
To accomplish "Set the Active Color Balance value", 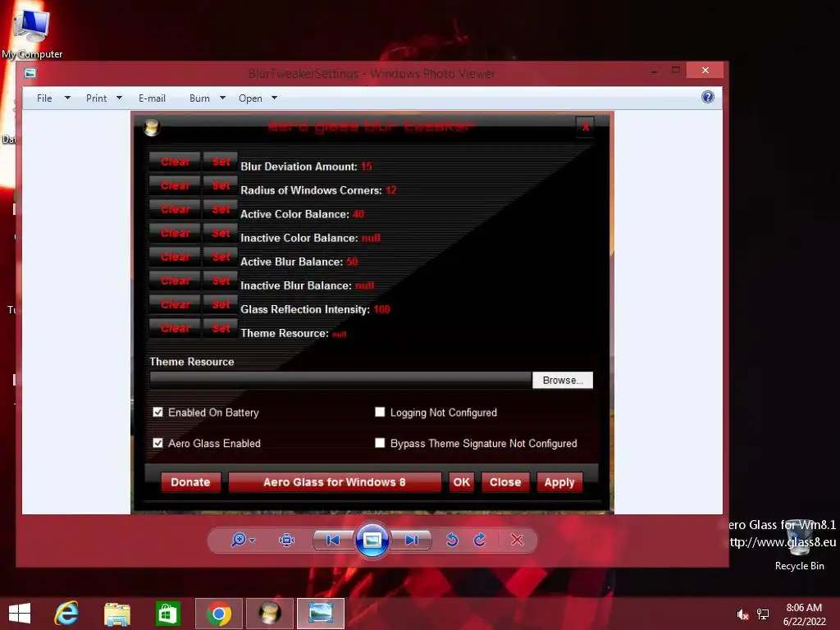I will (x=221, y=209).
